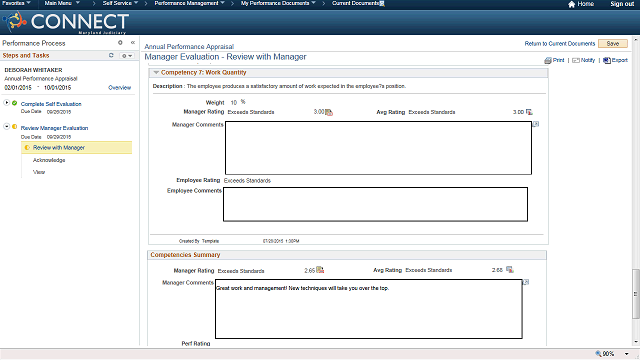This screenshot has height=360, width=640.
Task: Select the View task
Action: pos(39,172)
